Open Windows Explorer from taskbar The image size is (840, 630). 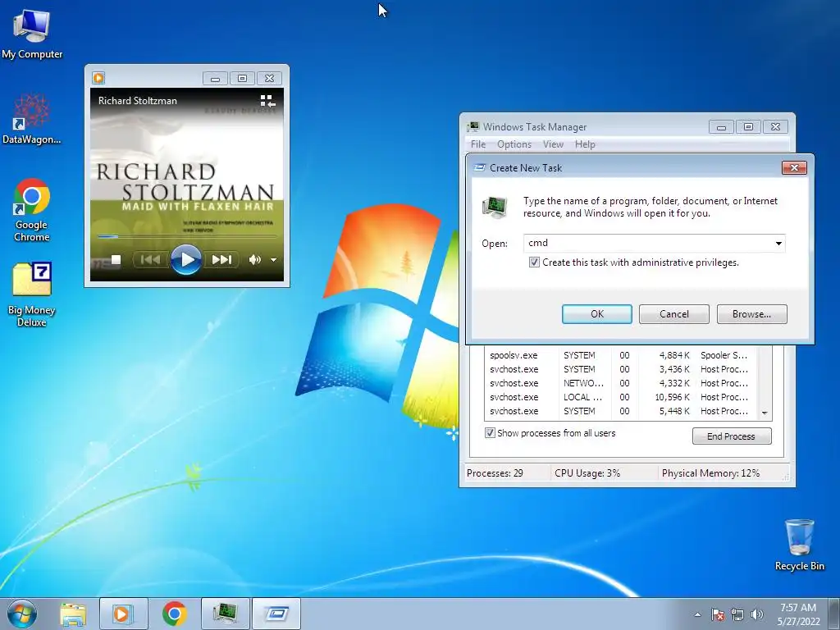click(x=73, y=614)
